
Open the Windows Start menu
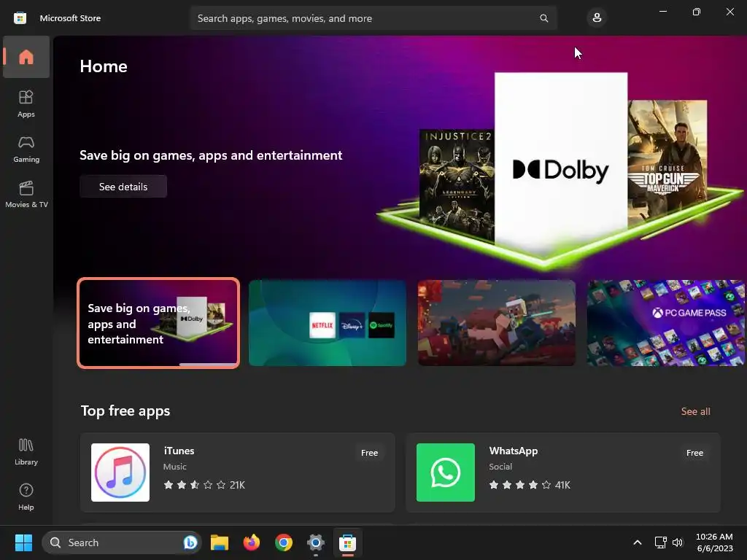23,542
